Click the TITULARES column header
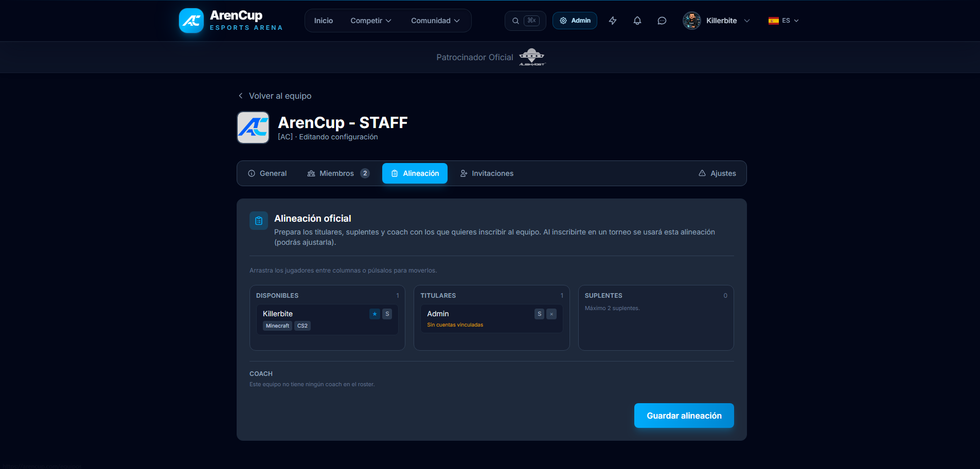This screenshot has width=980, height=469. tap(438, 296)
